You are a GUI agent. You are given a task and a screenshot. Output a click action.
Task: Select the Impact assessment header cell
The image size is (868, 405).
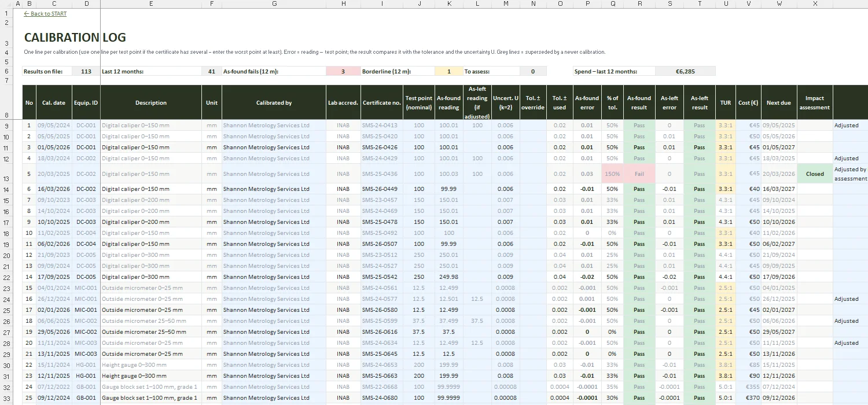[815, 102]
